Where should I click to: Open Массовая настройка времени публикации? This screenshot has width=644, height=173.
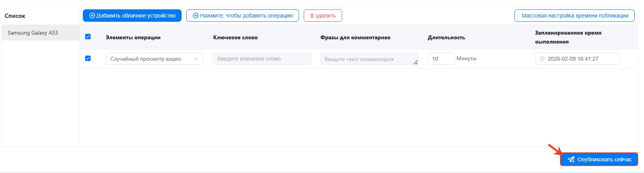575,16
